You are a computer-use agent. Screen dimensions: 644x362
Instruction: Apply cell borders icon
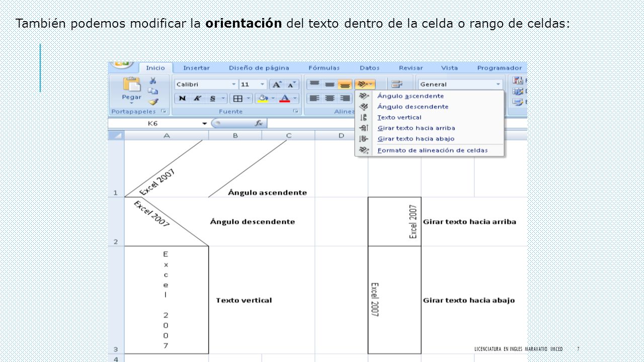coord(238,99)
